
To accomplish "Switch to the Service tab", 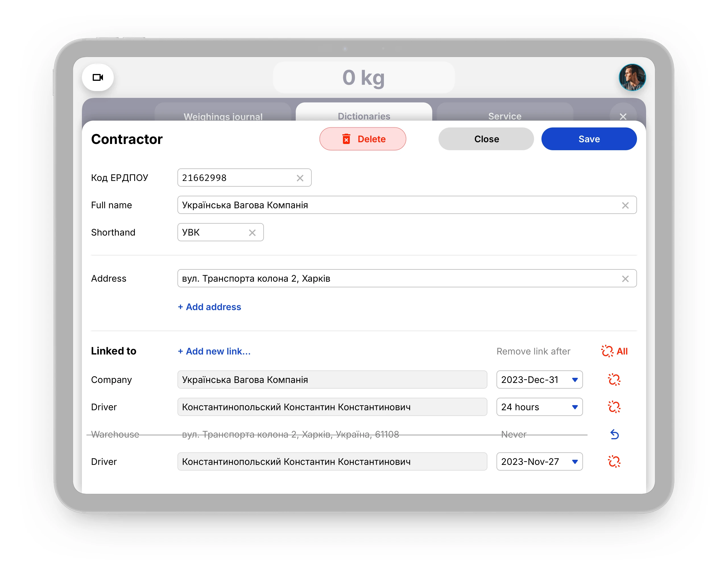I will click(x=504, y=114).
